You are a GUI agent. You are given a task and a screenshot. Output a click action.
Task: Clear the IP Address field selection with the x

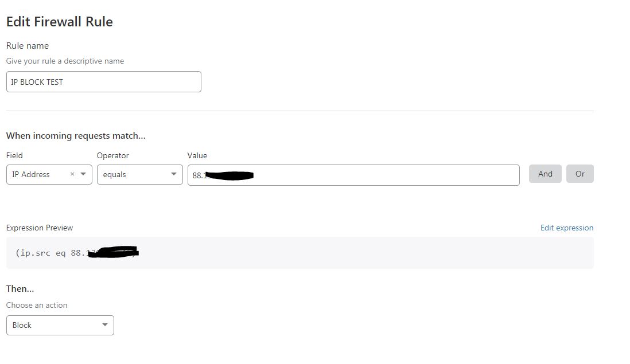[72, 174]
